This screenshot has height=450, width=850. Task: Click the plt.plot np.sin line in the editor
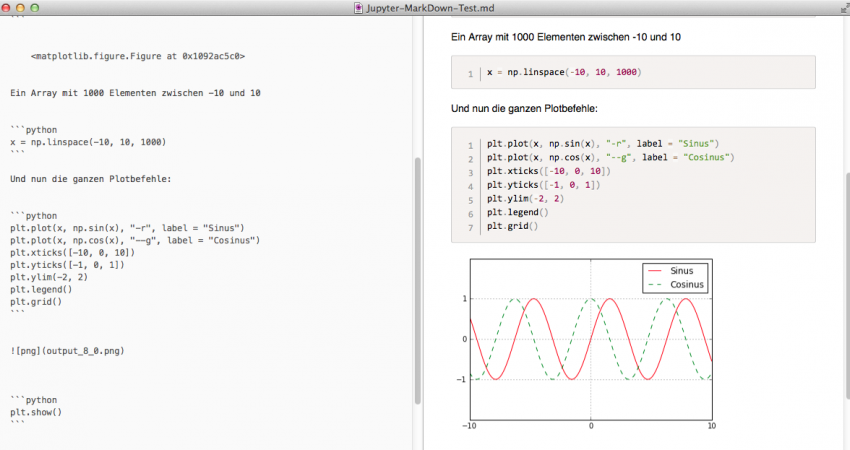pos(127,228)
